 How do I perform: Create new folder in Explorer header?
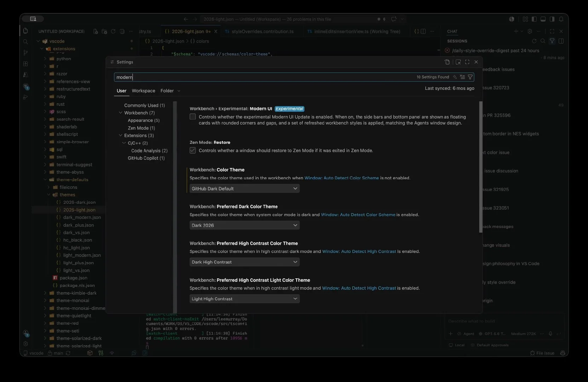tap(104, 31)
